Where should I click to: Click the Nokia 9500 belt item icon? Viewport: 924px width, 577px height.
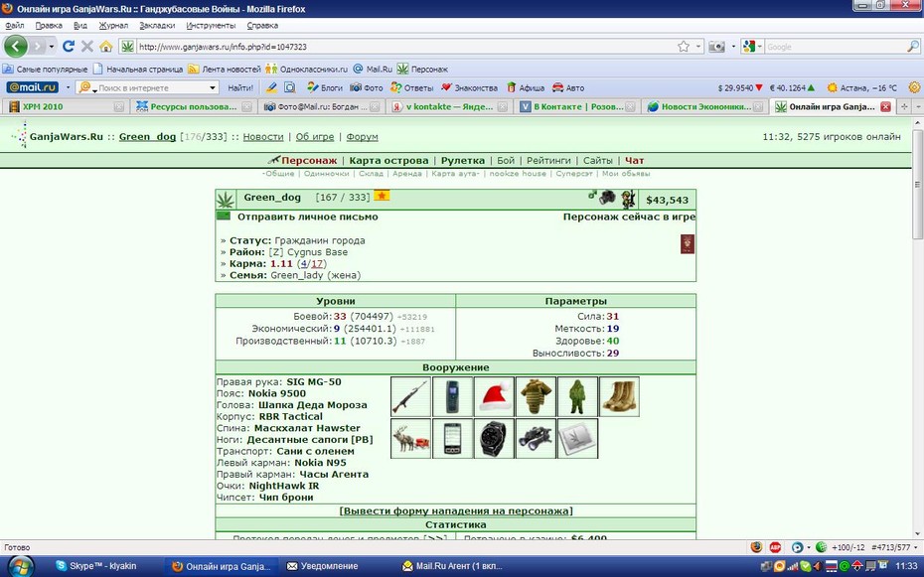tap(452, 396)
